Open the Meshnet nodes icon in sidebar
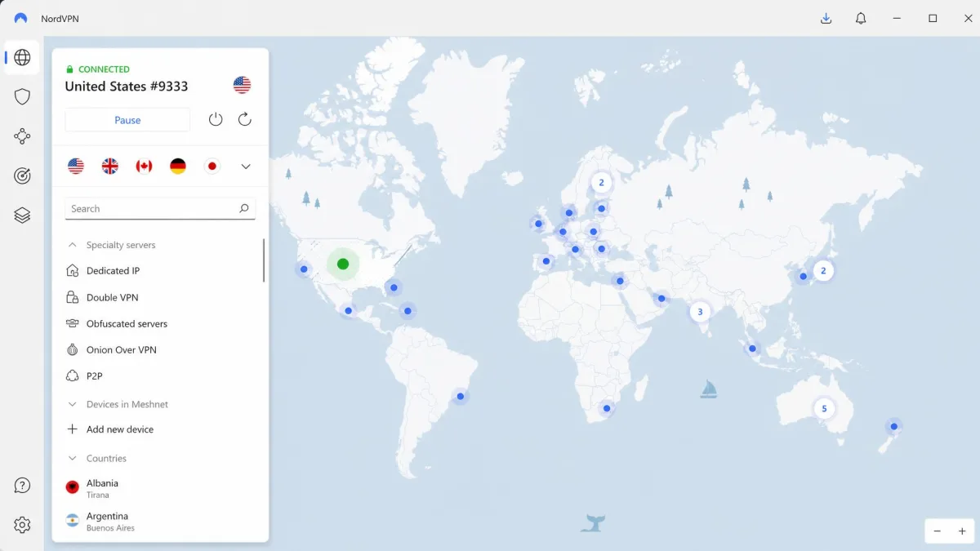980x551 pixels. [x=22, y=136]
